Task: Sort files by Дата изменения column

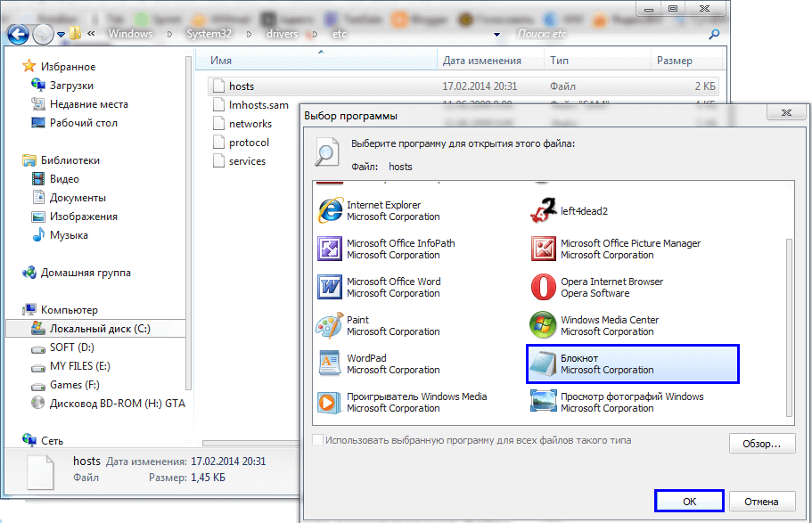Action: point(490,61)
